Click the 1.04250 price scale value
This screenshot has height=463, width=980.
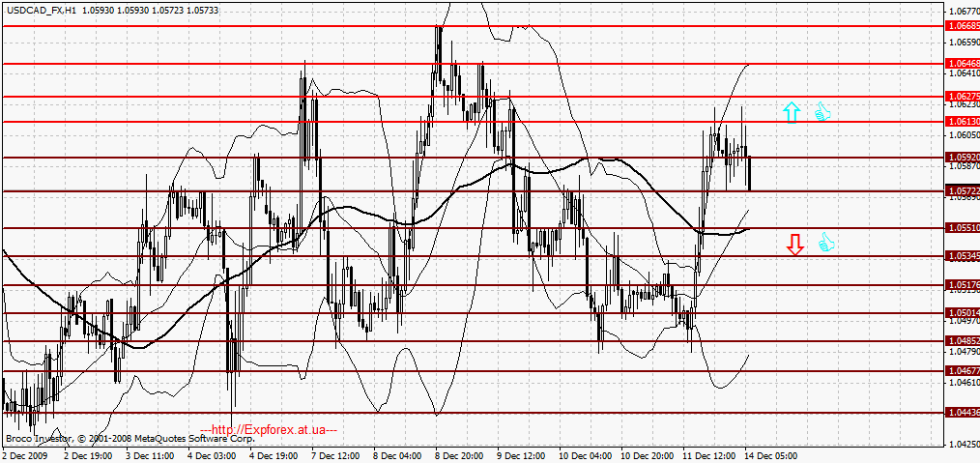tap(964, 445)
